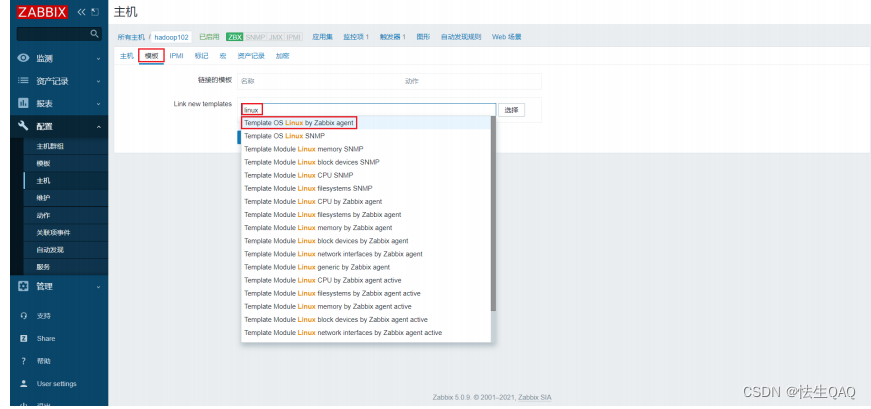Switch to the IPMI tab

point(177,56)
